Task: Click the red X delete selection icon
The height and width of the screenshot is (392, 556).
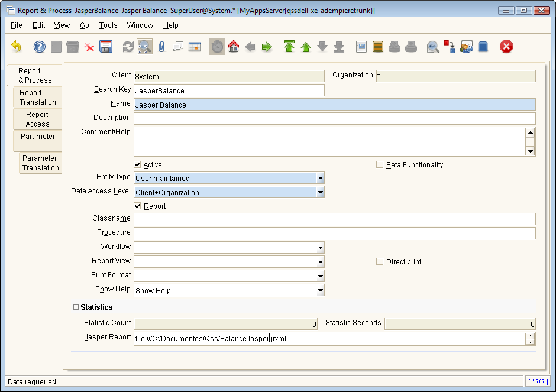Action: click(89, 47)
